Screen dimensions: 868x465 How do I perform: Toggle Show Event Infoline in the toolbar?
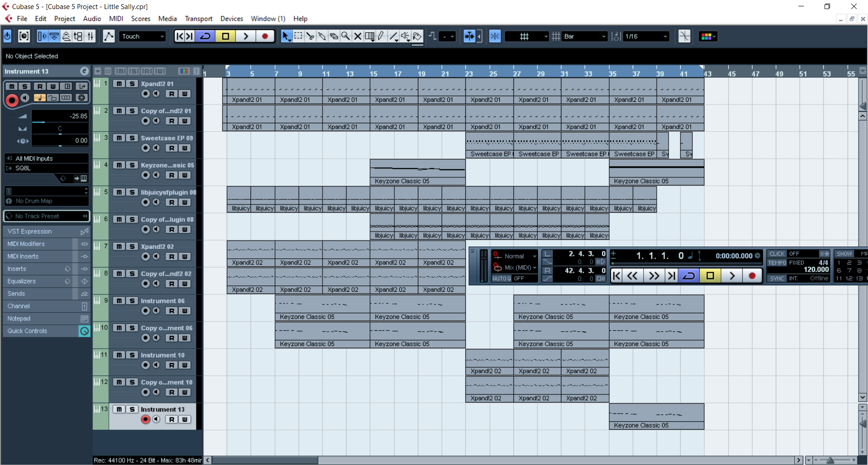tap(54, 36)
